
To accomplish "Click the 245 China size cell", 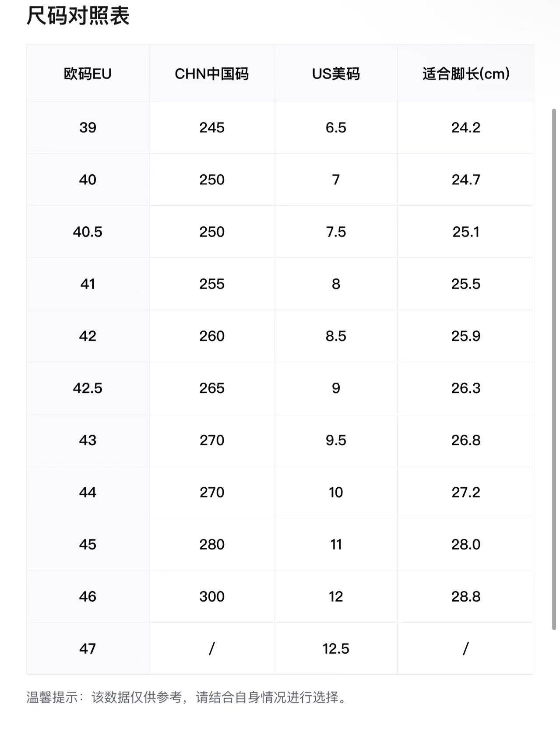I will pyautogui.click(x=211, y=127).
